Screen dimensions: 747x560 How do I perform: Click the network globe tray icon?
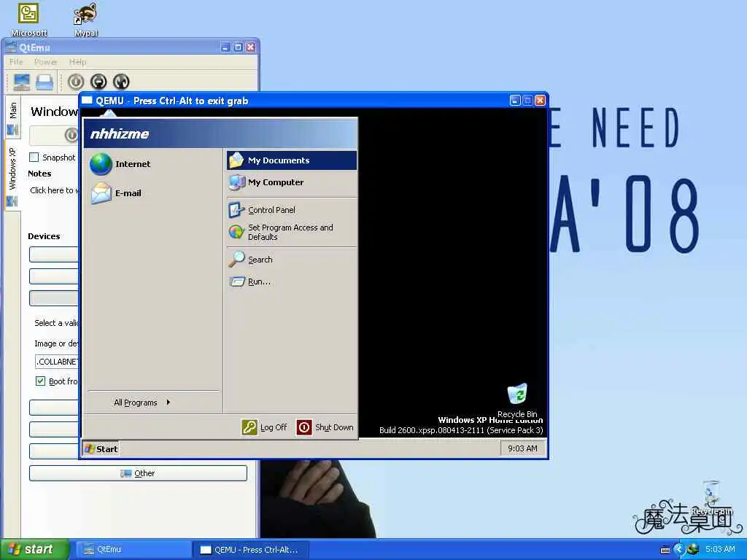coord(693,550)
